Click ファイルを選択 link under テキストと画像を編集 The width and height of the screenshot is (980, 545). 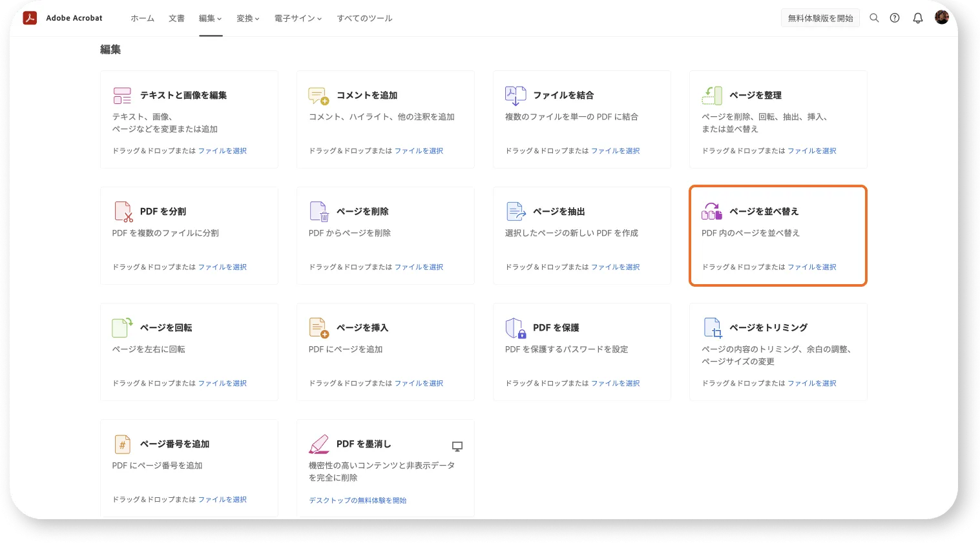[222, 151]
